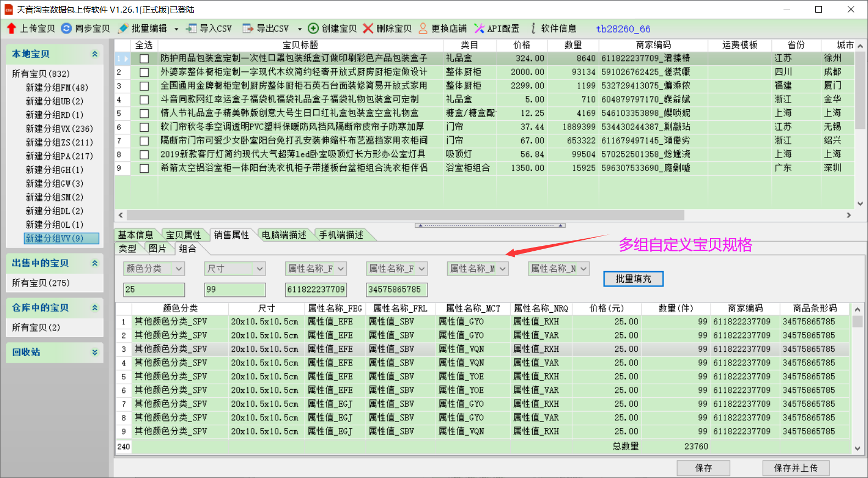Click the blue sync icon (同步宝贝)
The height and width of the screenshot is (478, 868).
click(66, 29)
